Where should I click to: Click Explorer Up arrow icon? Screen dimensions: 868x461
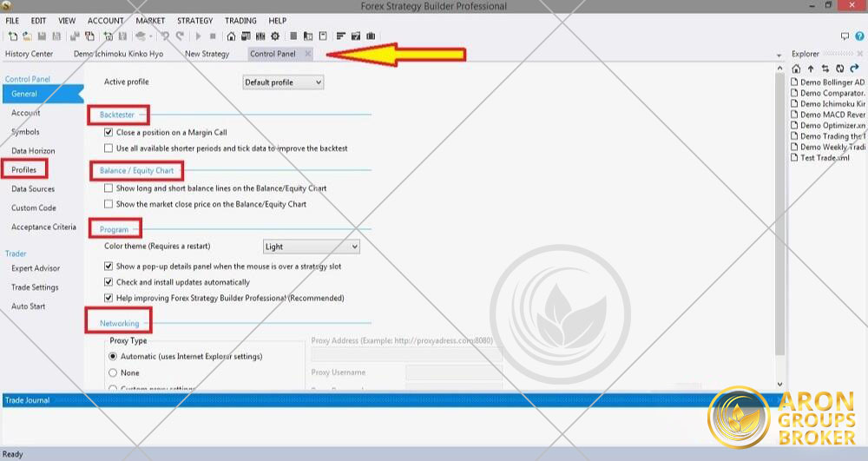[811, 69]
